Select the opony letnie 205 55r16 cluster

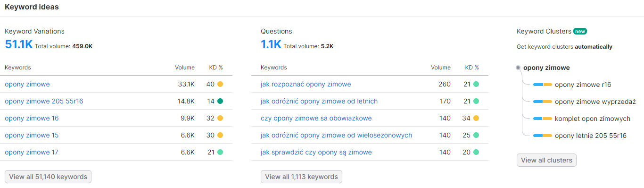[x=591, y=136]
